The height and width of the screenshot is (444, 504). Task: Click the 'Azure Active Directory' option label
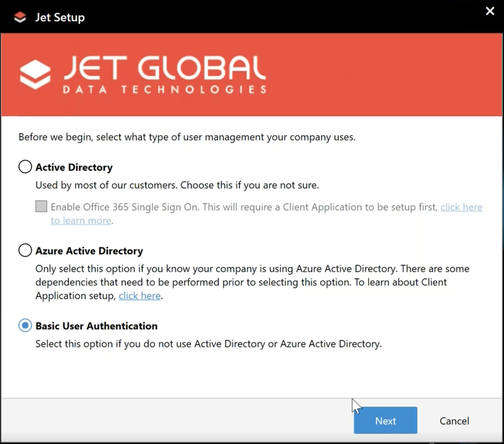click(x=89, y=251)
